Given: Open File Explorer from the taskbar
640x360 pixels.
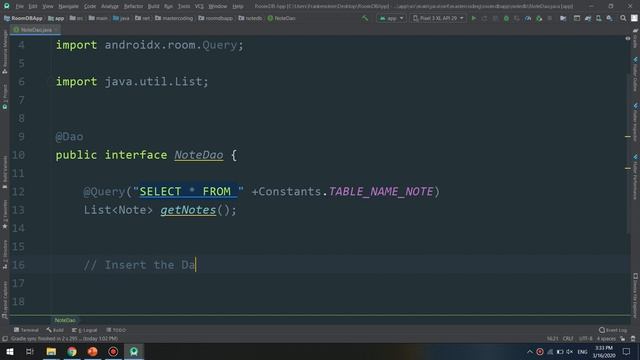Looking at the screenshot, I should coord(51,351).
